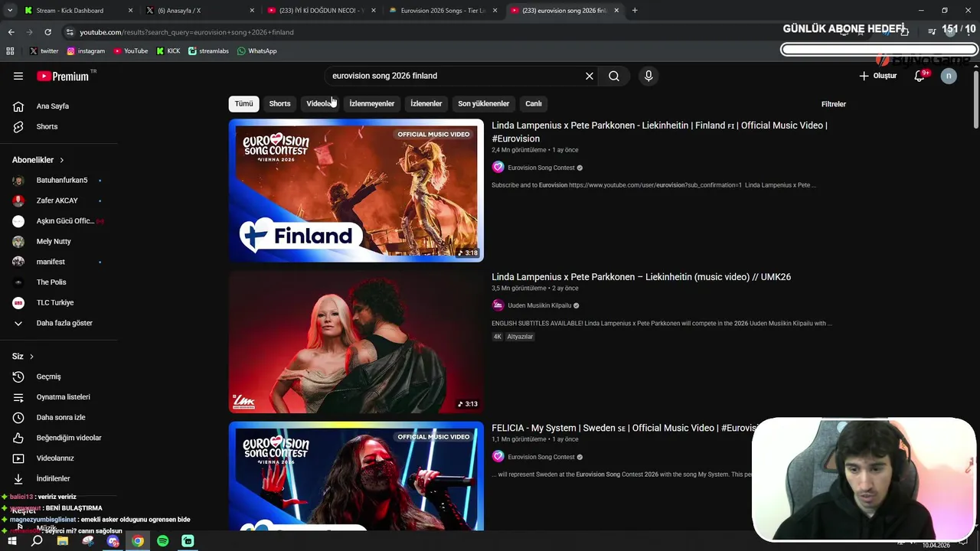The image size is (980, 551).
Task: Open the Oluştur create button
Action: [x=877, y=76]
